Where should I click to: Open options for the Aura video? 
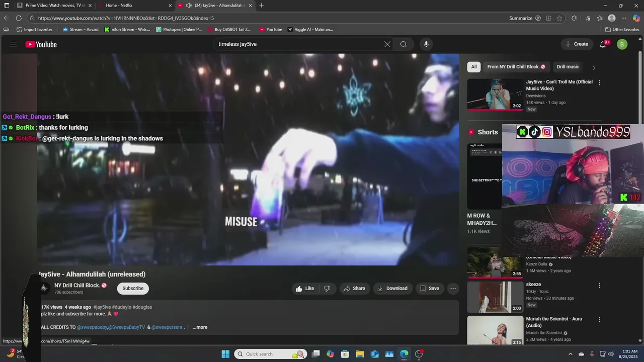[x=599, y=320]
